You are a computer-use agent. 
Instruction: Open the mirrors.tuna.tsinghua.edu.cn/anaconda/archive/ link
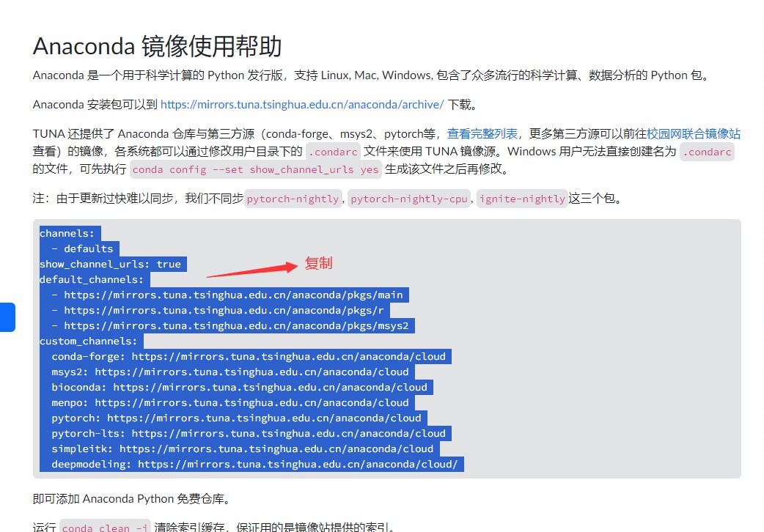(302, 104)
